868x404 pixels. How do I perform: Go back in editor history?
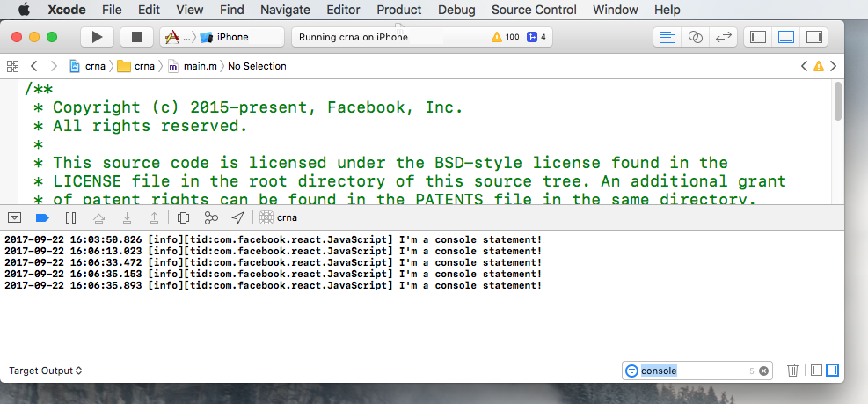[x=33, y=66]
